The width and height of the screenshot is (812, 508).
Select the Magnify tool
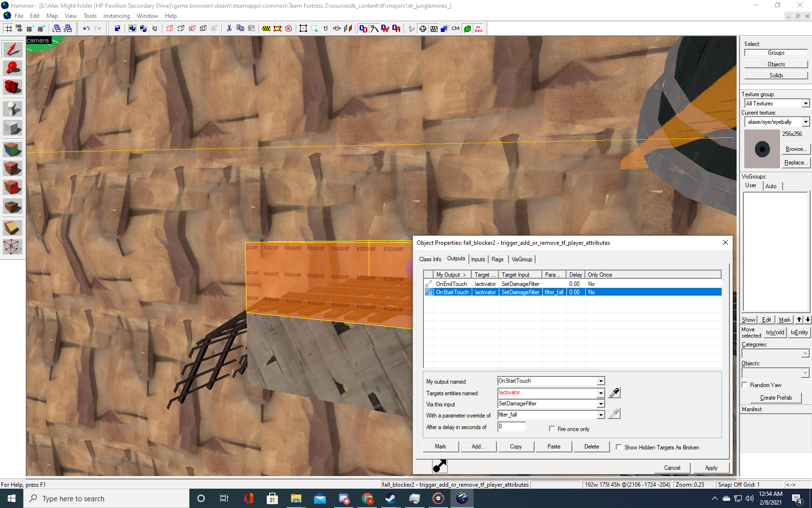pos(13,68)
